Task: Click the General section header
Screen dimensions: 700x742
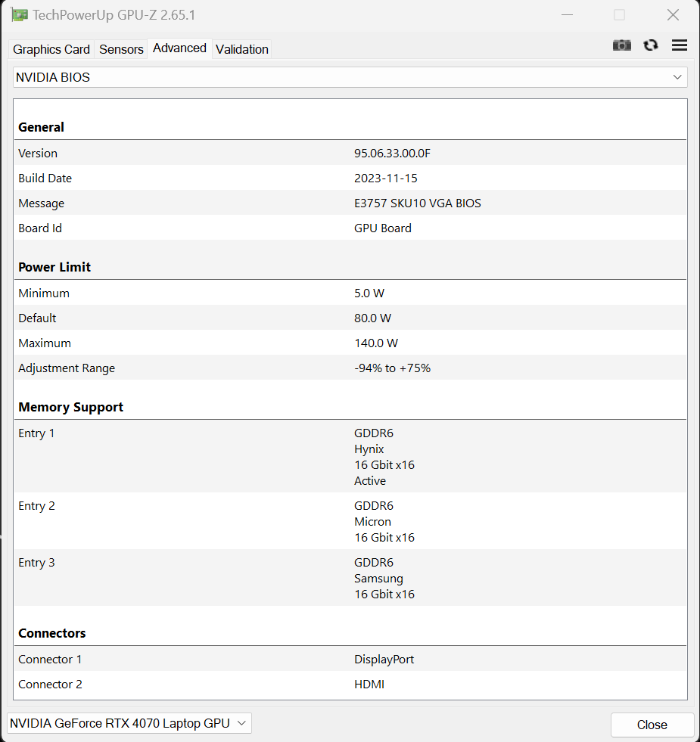Action: 41,127
